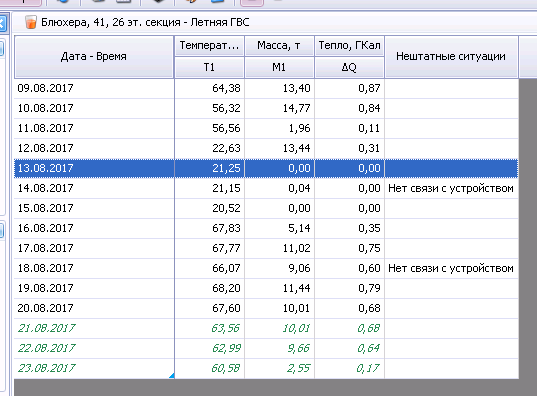Click the M1 sub-column header
Viewport: 537px width, 396px height.
279,67
